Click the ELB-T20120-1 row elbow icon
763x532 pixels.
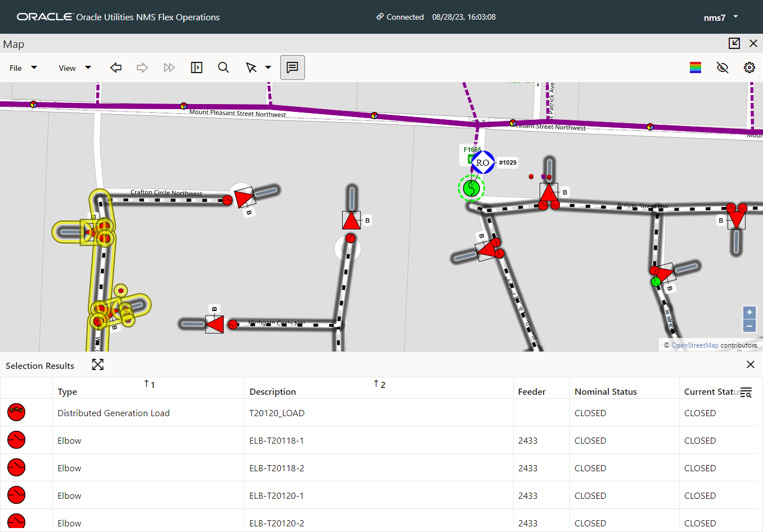point(16,495)
